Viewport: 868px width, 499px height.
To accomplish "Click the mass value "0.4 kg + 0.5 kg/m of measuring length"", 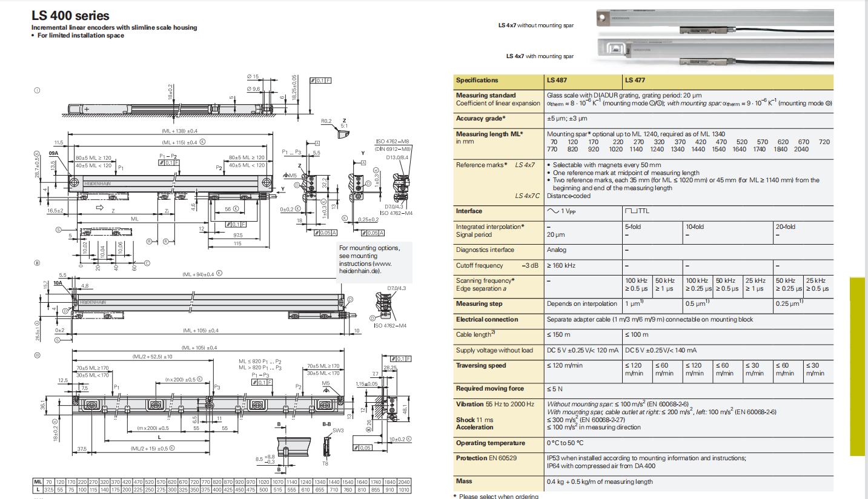I will tap(600, 482).
